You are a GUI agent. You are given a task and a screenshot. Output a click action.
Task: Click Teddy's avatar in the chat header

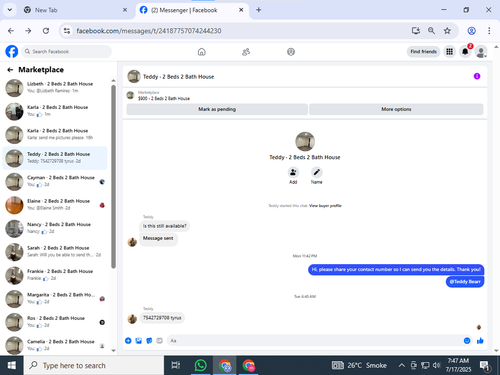(134, 76)
